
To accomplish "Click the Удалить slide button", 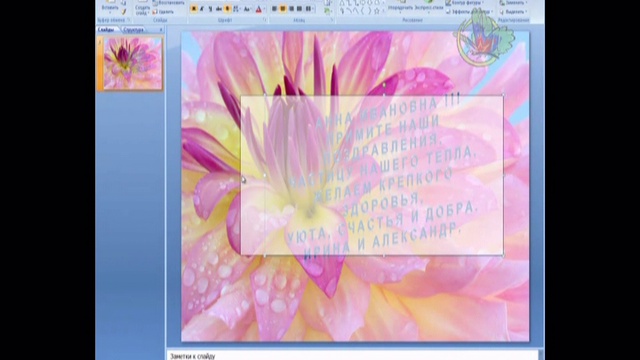I will (163, 12).
